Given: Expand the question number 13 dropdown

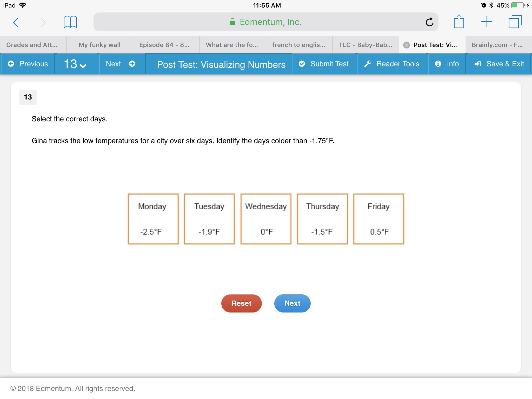Looking at the screenshot, I should click(75, 64).
